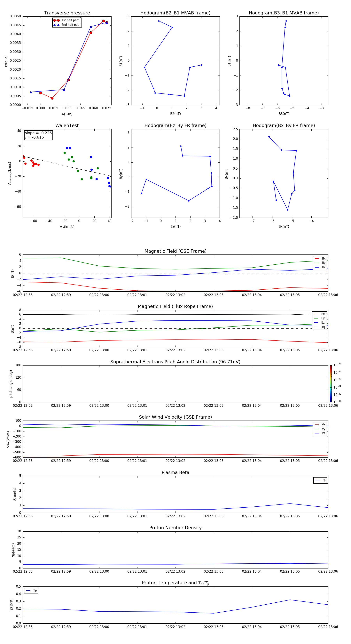The image size is (351, 644).
Task: Click the "Solar Wind Velocity (GSE Frame)" title
Action: pos(175,417)
